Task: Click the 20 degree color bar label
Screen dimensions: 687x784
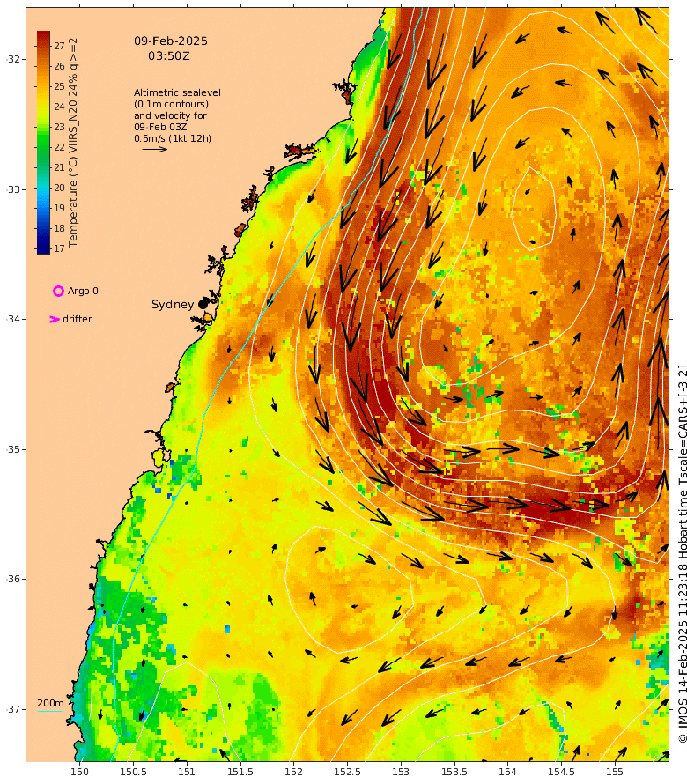Action: click(x=60, y=188)
